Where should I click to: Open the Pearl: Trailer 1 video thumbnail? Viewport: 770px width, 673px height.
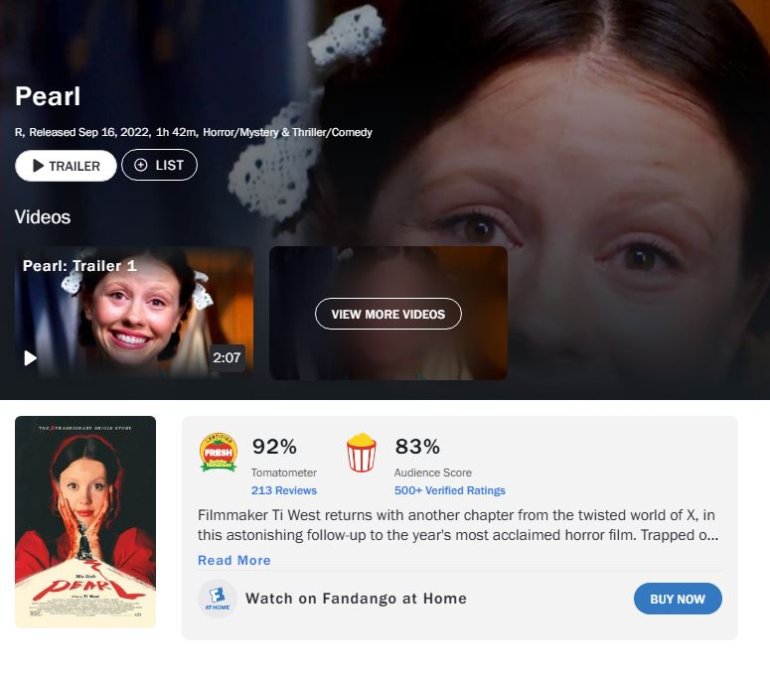click(135, 313)
